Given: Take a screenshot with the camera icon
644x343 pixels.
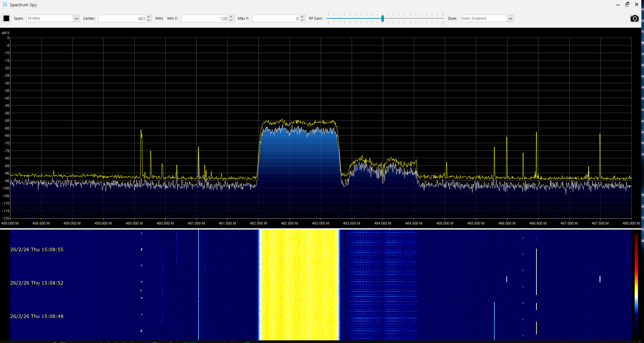Looking at the screenshot, I should (x=634, y=18).
